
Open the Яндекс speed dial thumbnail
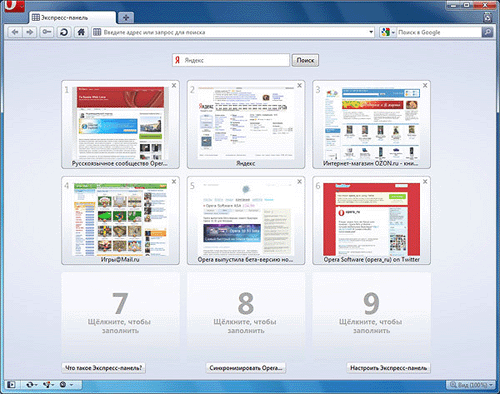click(246, 124)
